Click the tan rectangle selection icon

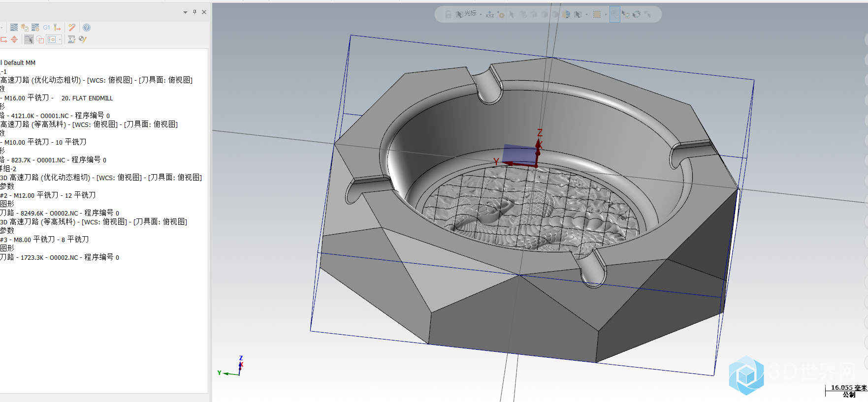pyautogui.click(x=597, y=14)
